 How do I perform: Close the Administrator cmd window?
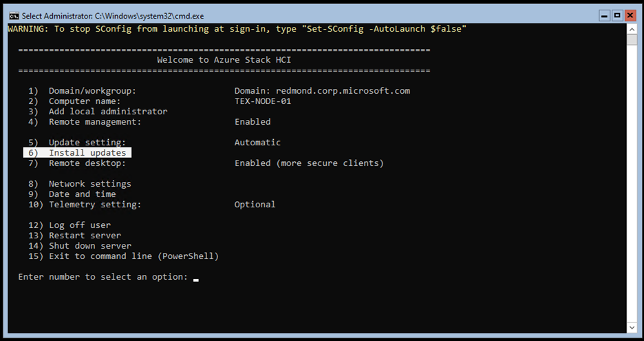[x=631, y=15]
